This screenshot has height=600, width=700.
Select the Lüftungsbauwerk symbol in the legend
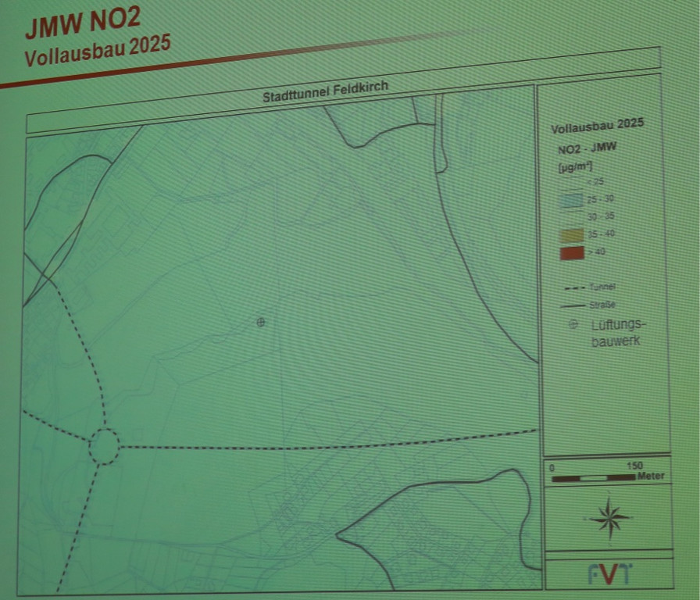point(574,324)
